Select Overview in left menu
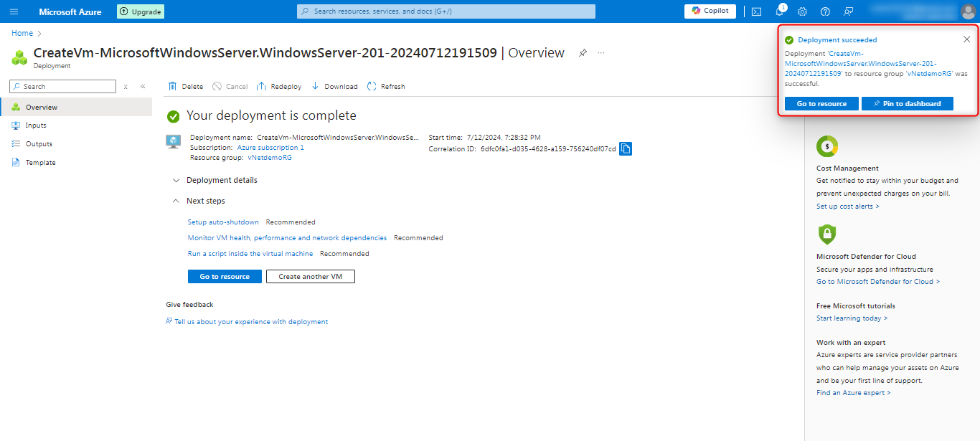The width and height of the screenshot is (980, 441). 76,107
